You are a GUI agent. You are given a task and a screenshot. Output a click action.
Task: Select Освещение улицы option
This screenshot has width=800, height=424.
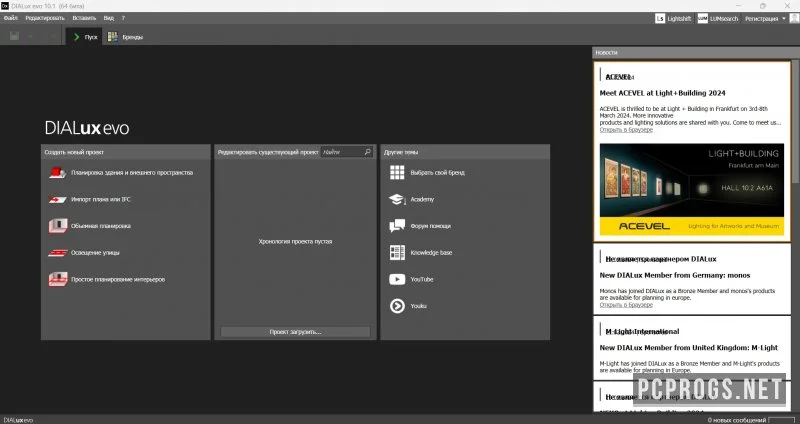[x=95, y=253]
